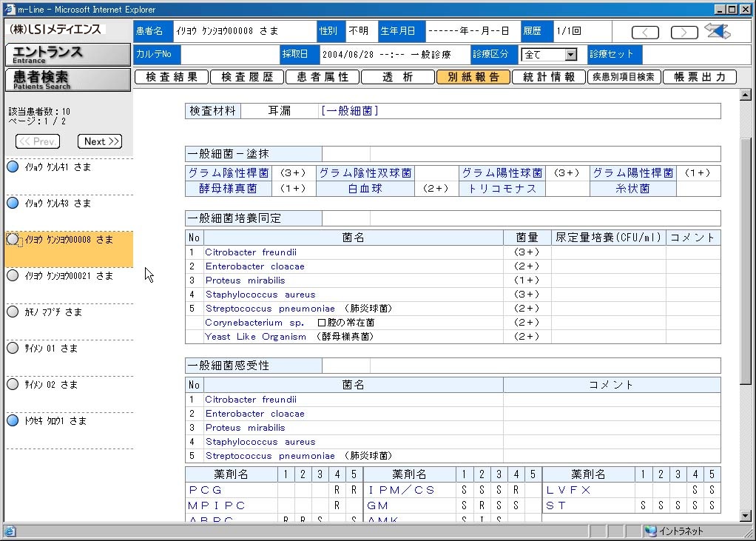The height and width of the screenshot is (541, 756).
Task: Open the 帳票出力 tab
Action: (700, 77)
